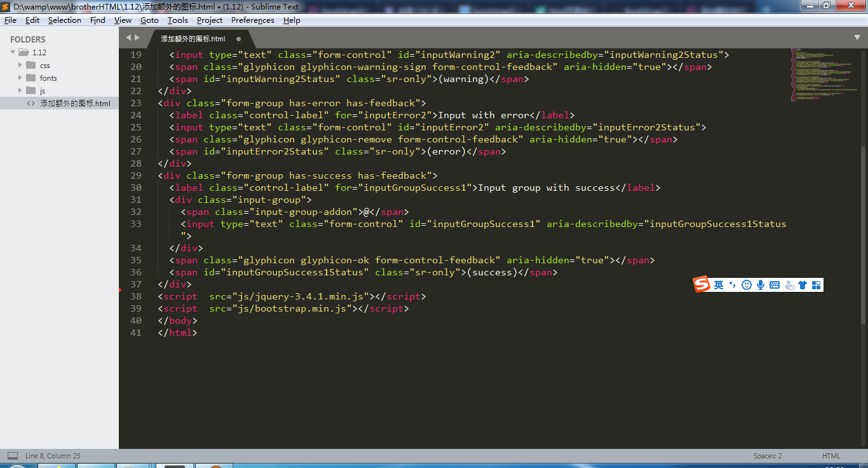Open the emoji smiley panel in the IME bar
The height and width of the screenshot is (468, 868).
(747, 285)
